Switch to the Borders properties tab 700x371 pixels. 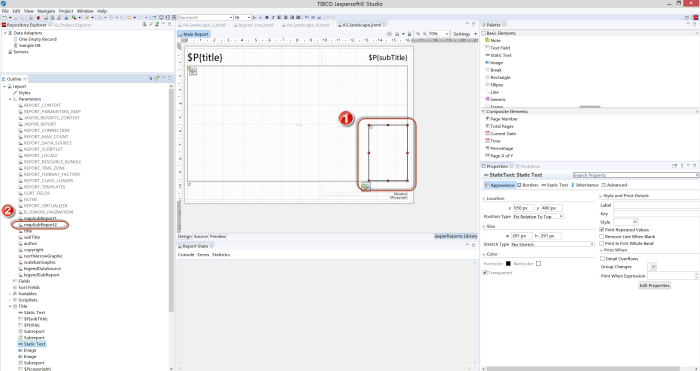pos(528,185)
